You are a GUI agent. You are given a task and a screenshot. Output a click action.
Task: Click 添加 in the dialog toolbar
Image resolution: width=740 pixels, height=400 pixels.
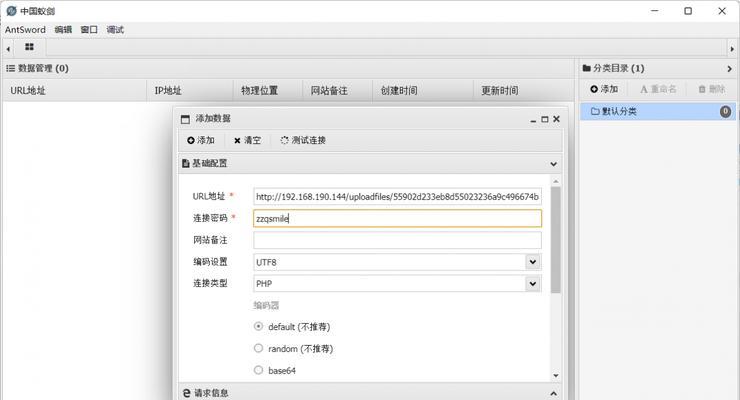point(201,140)
